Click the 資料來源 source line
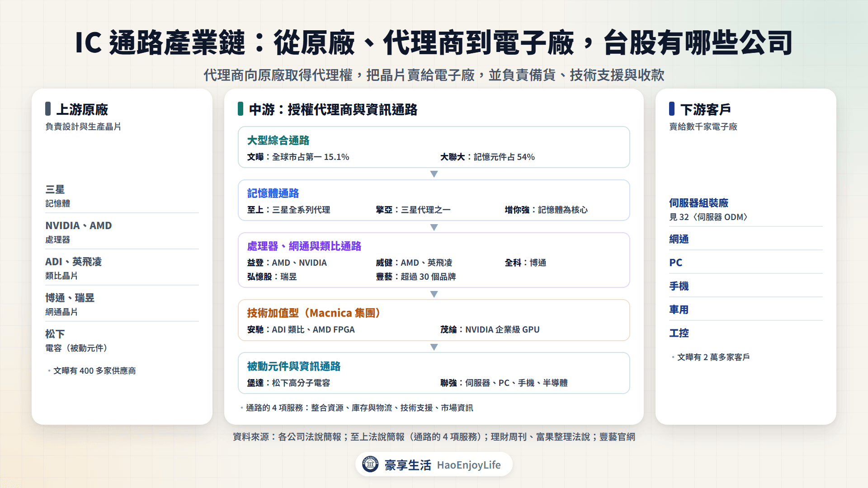This screenshot has width=868, height=488. 434,437
